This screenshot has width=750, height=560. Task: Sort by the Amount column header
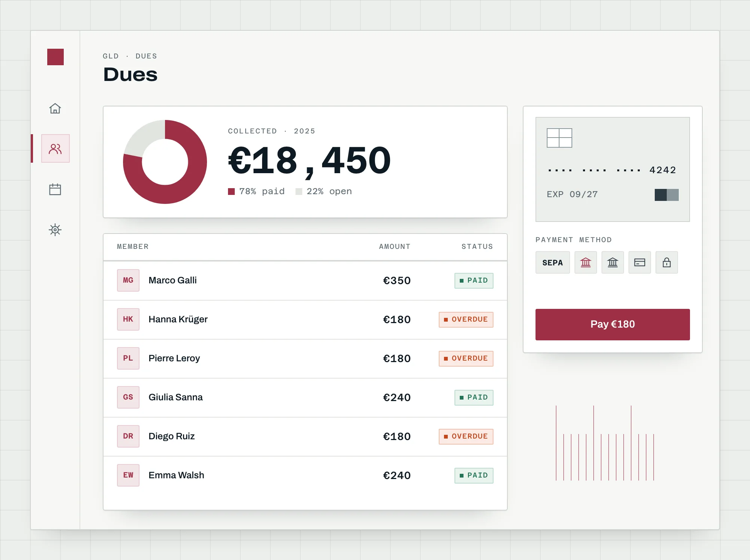pyautogui.click(x=395, y=247)
